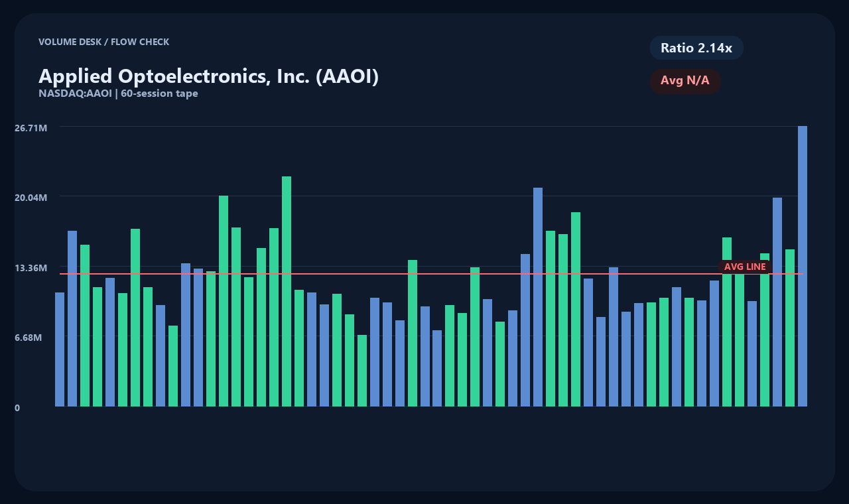Click the VOLUME DESK / FLOW CHECK header
849x504 pixels.
104,42
